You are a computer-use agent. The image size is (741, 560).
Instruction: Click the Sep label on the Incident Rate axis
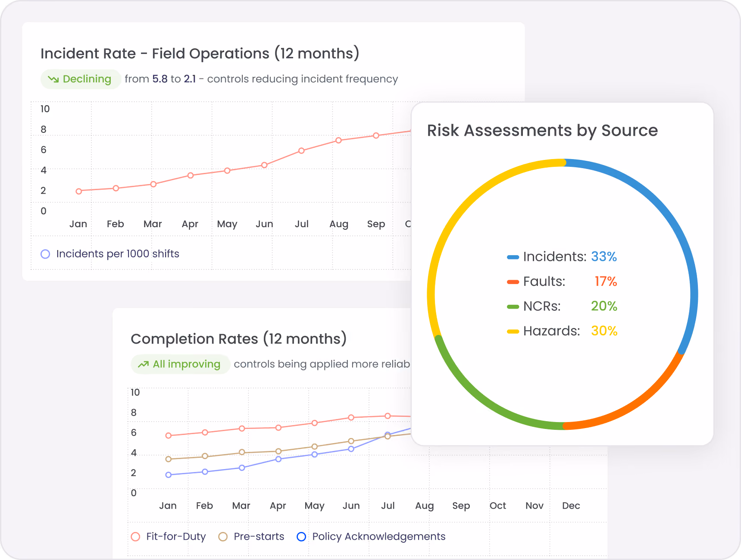pos(376,224)
